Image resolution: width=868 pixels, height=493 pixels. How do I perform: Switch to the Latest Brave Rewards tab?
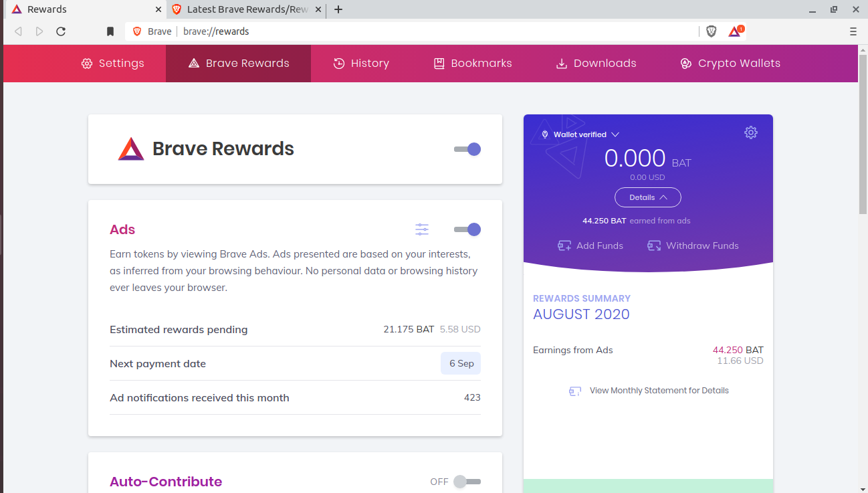pos(247,9)
